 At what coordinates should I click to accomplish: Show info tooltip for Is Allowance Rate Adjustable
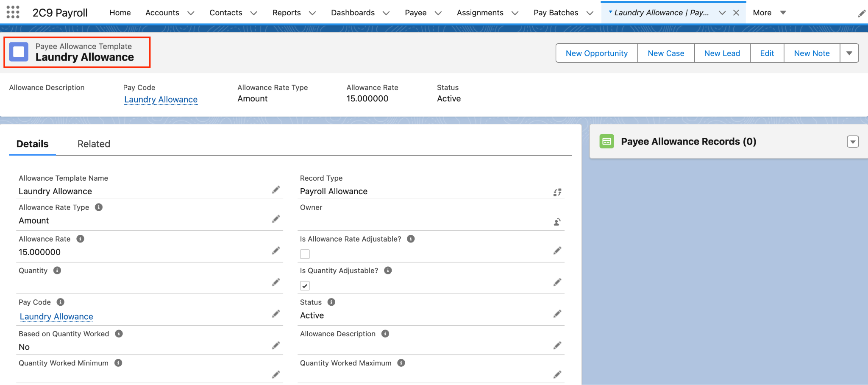click(411, 239)
